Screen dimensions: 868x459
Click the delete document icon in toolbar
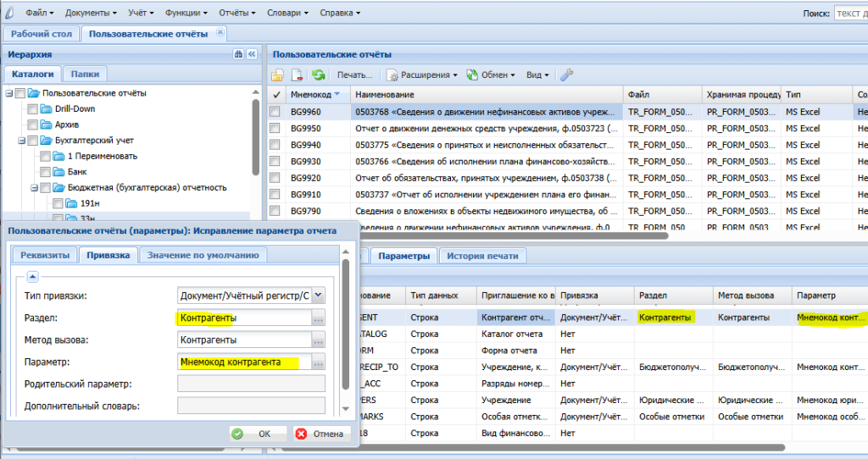pyautogui.click(x=298, y=75)
